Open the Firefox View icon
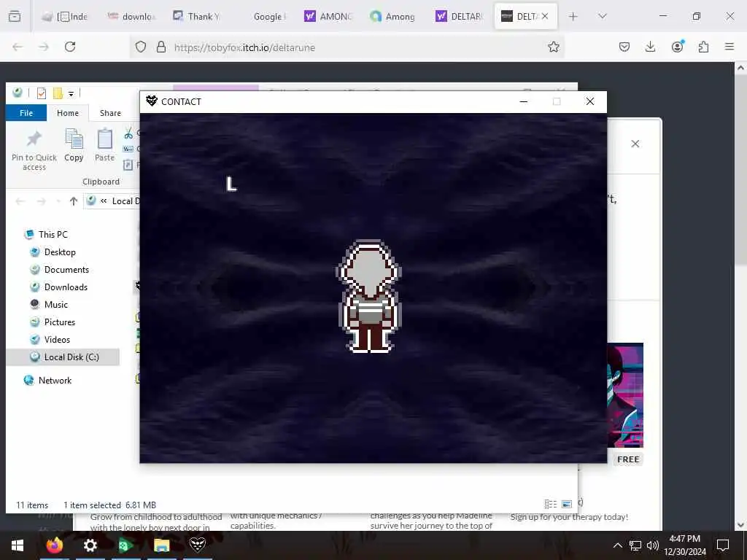This screenshot has width=747, height=560. (x=15, y=16)
